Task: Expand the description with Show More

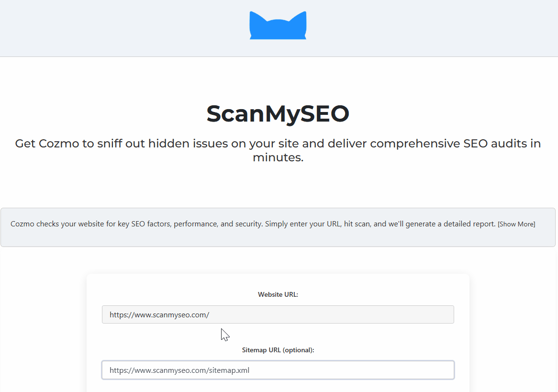Action: click(x=516, y=224)
